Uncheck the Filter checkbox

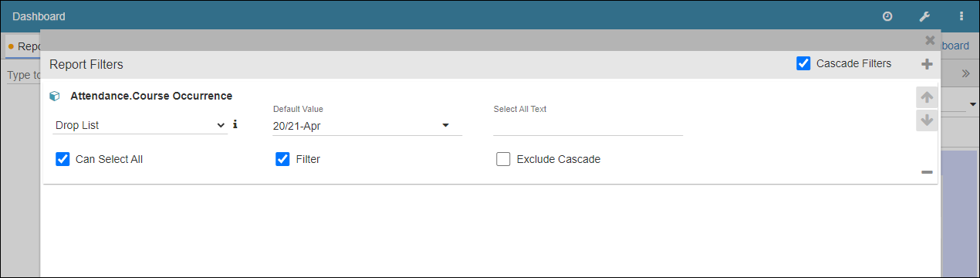[x=282, y=159]
